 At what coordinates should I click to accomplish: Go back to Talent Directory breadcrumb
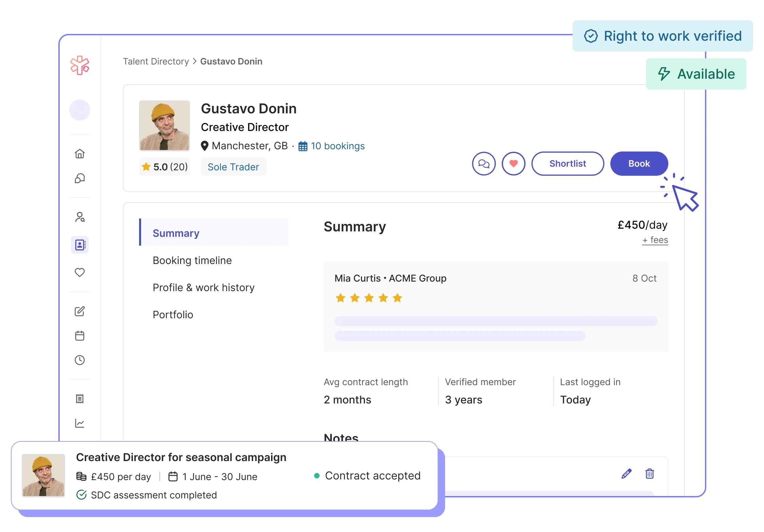click(156, 61)
